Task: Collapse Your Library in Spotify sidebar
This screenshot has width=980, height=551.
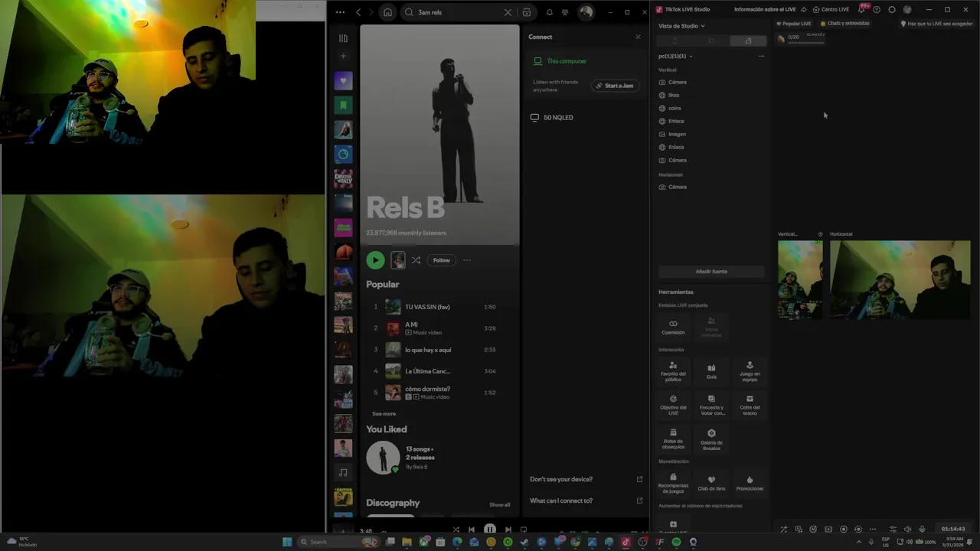Action: click(x=343, y=38)
